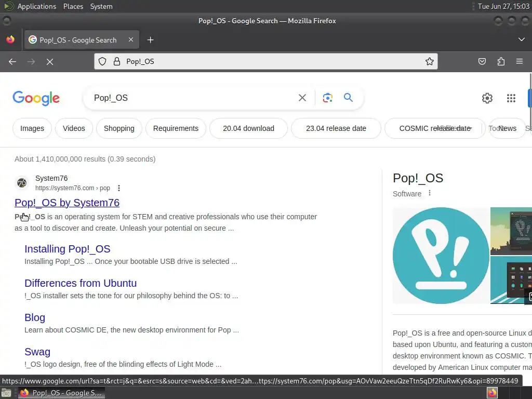Clear the Google search box text
Screen dimensions: 532x399
tap(302, 98)
